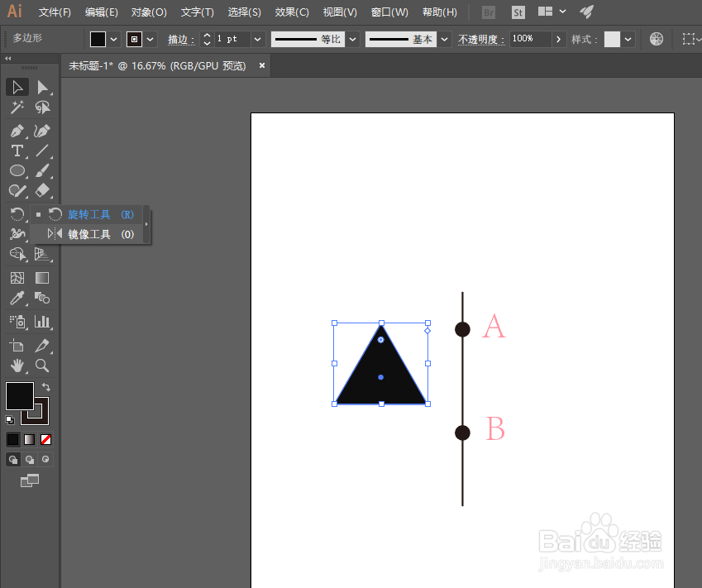Tear off the tool flyout panel
The width and height of the screenshot is (702, 588).
(x=146, y=224)
